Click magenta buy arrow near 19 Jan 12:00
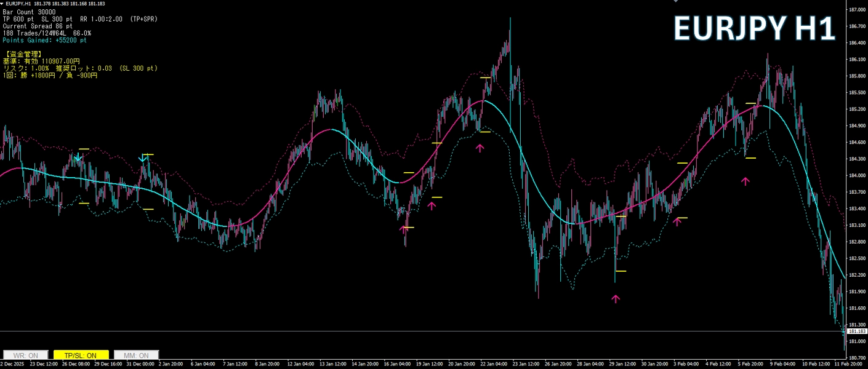The width and height of the screenshot is (868, 369). coord(432,206)
